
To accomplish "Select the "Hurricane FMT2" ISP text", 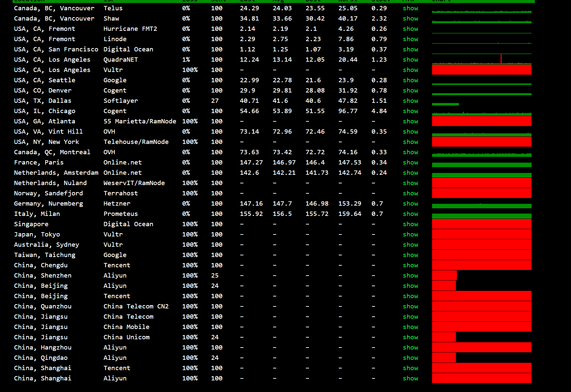I will tap(130, 29).
